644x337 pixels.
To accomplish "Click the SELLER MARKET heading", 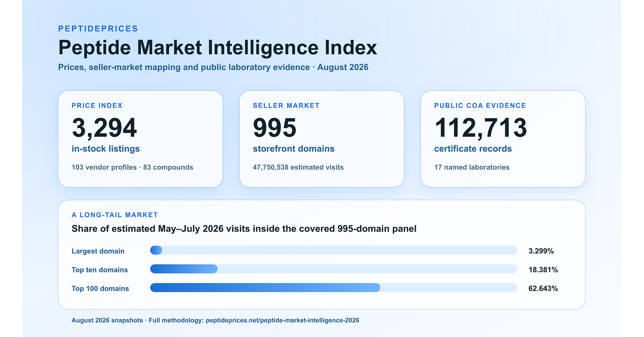I will click(x=286, y=105).
